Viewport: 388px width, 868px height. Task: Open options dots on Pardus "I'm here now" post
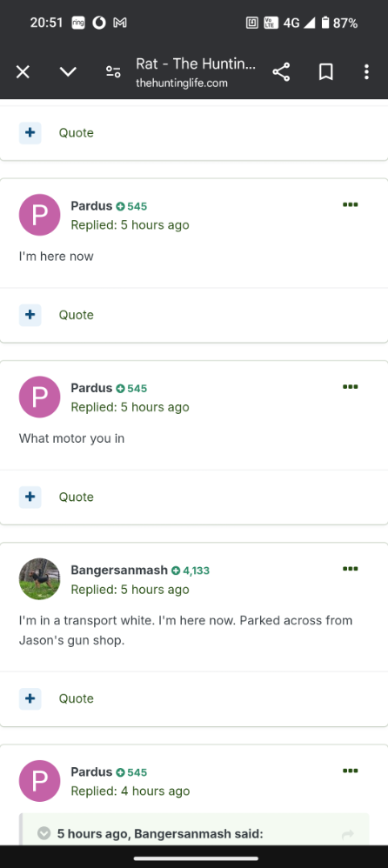[351, 204]
